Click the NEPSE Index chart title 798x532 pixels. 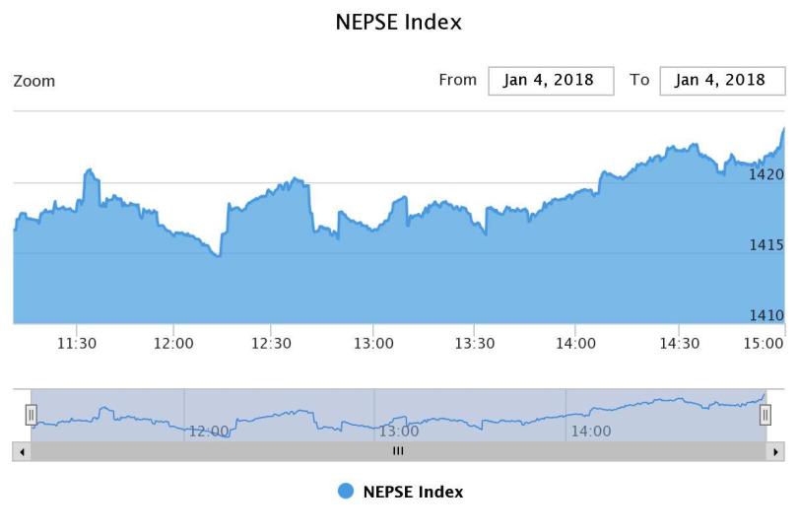pyautogui.click(x=399, y=22)
